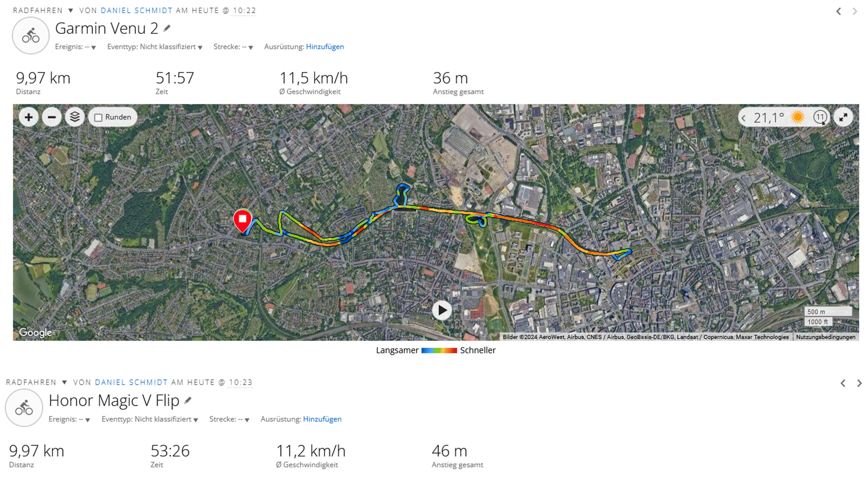This screenshot has width=868, height=488.
Task: Edit the Honor Magic V Flip name
Action: [x=188, y=400]
